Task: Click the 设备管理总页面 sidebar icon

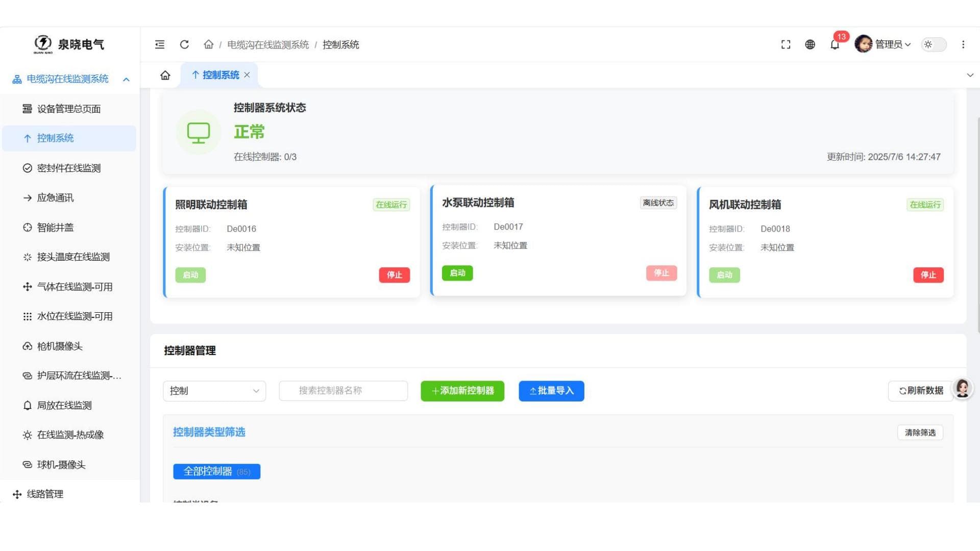Action: click(27, 109)
